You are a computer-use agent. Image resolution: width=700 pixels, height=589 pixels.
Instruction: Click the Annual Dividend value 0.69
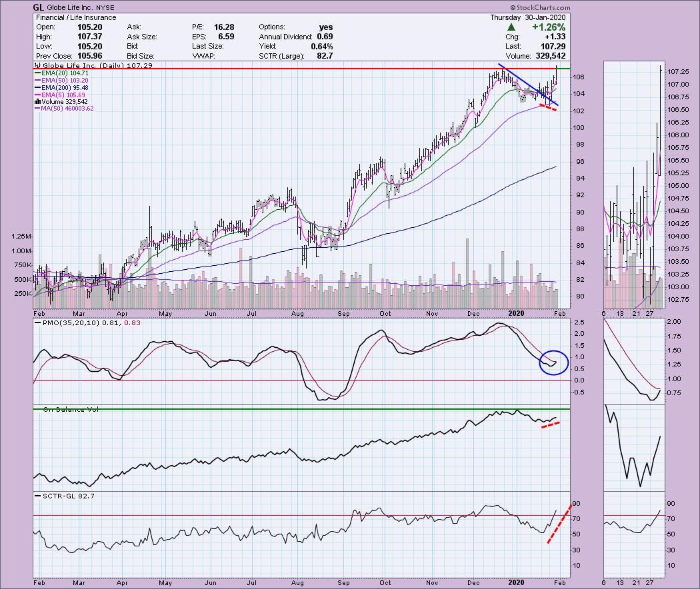325,37
